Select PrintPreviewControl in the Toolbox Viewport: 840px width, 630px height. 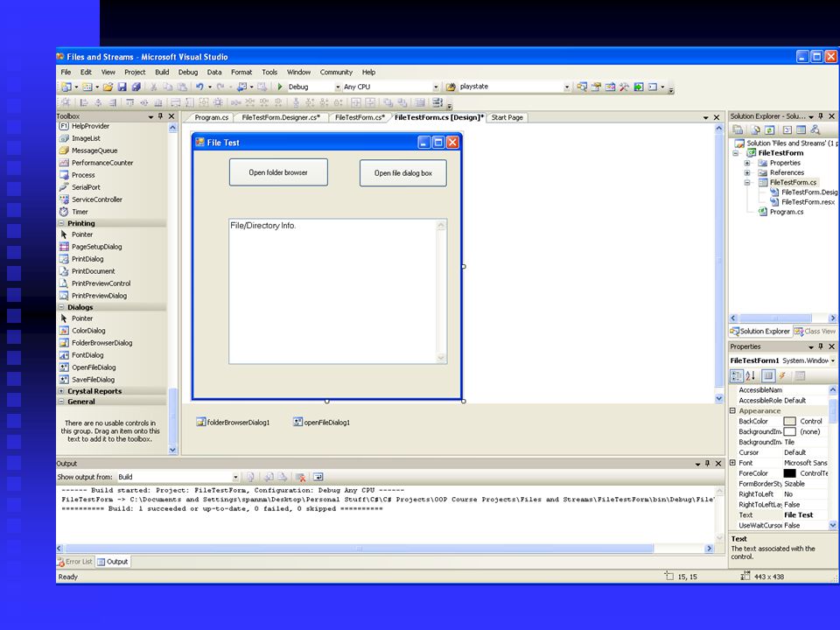point(101,283)
